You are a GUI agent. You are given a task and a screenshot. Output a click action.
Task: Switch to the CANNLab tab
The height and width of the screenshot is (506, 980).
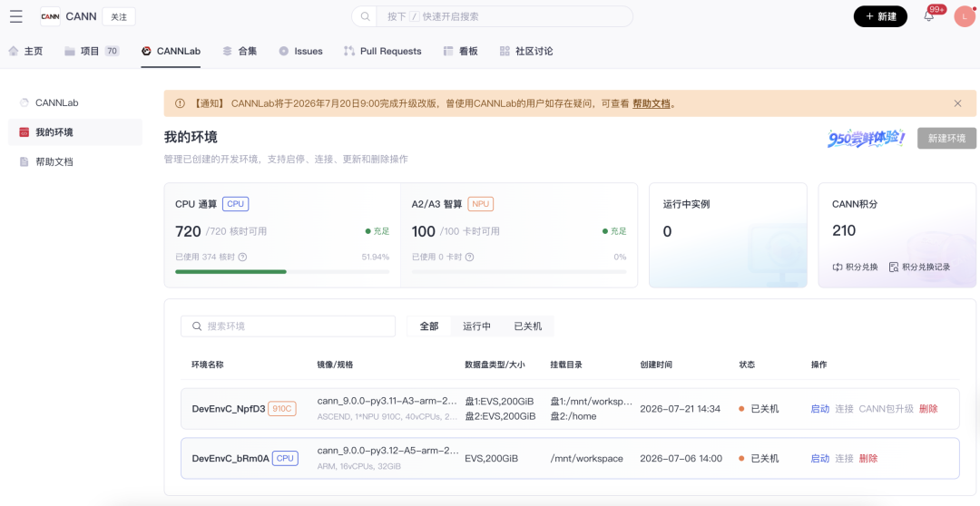point(171,51)
